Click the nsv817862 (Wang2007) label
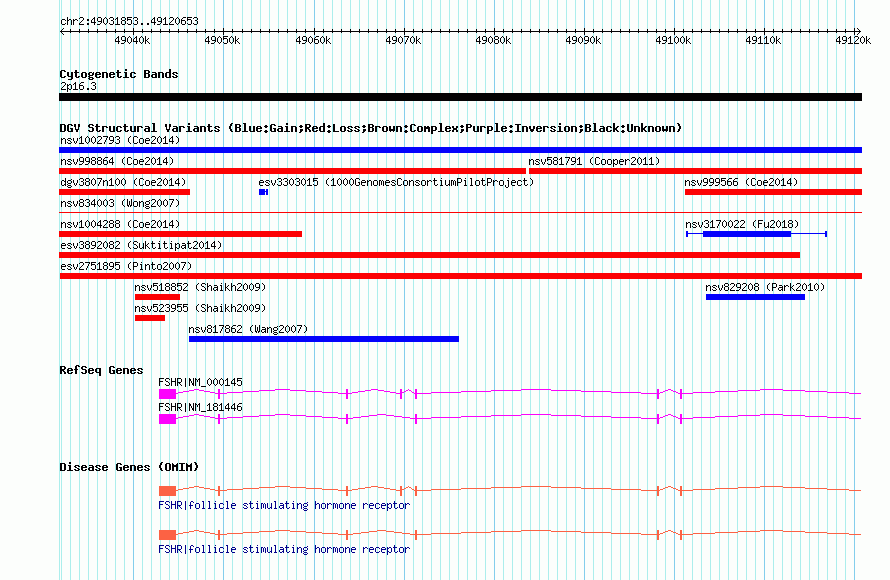Viewport: 890px width, 580px height. (248, 329)
